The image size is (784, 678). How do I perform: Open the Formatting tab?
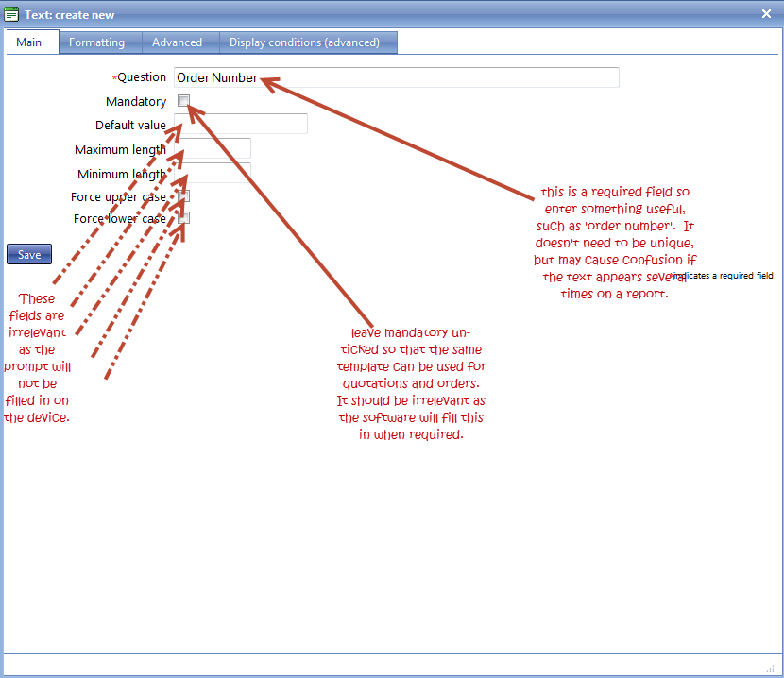pos(96,42)
